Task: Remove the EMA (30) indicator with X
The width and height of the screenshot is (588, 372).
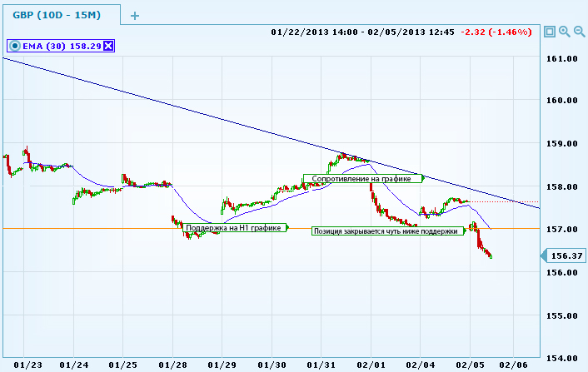Action: [x=107, y=46]
